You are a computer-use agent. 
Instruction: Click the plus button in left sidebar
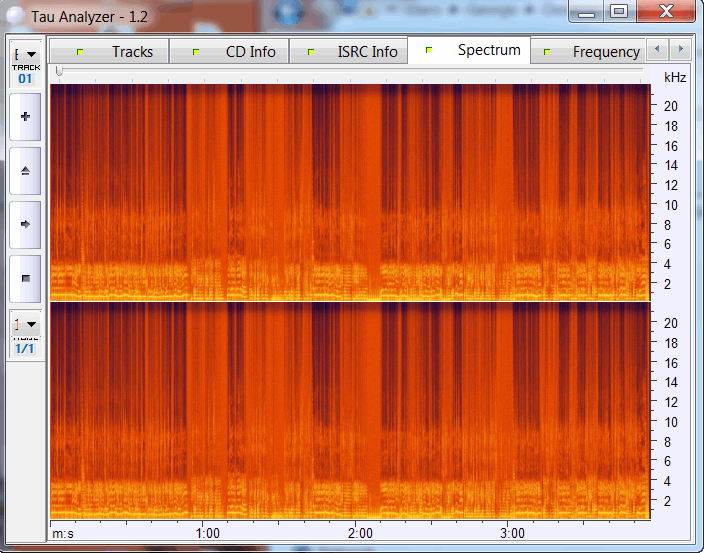pos(25,117)
